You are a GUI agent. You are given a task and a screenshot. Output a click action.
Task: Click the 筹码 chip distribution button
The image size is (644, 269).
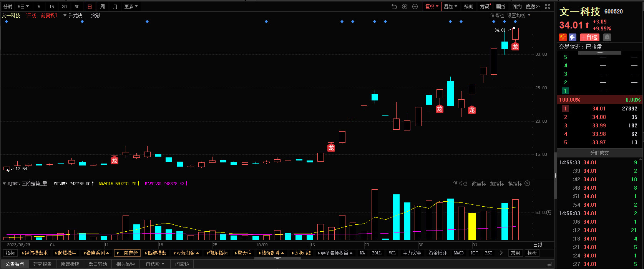tap(485, 7)
